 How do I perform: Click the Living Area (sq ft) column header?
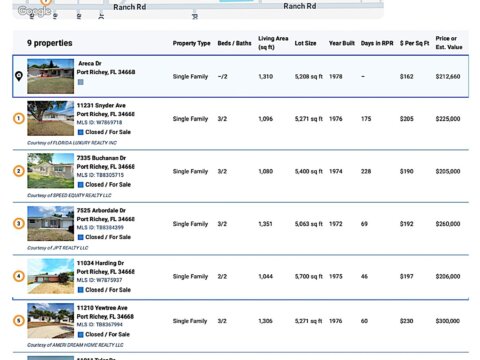point(273,43)
